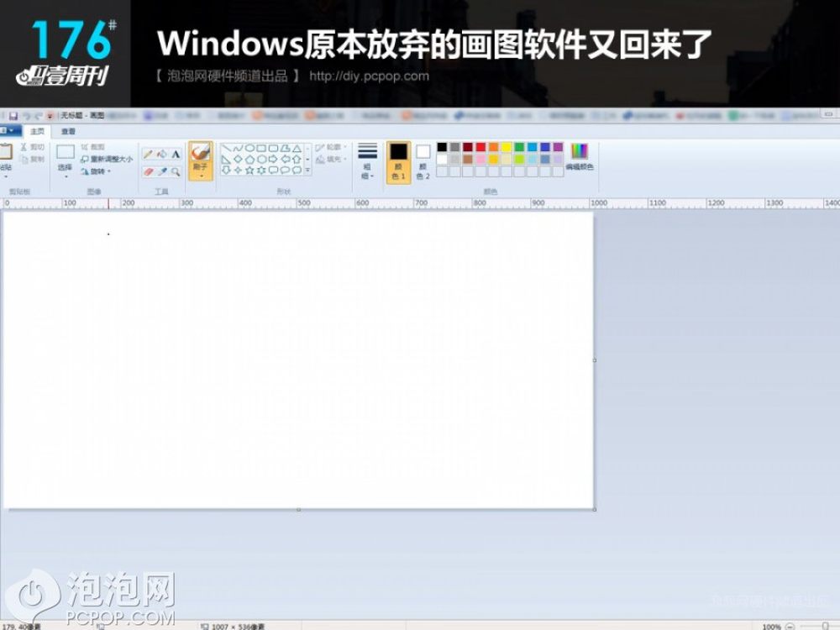This screenshot has width=840, height=630.
Task: Open the line Size (粗细) dropdown
Action: pos(368,162)
